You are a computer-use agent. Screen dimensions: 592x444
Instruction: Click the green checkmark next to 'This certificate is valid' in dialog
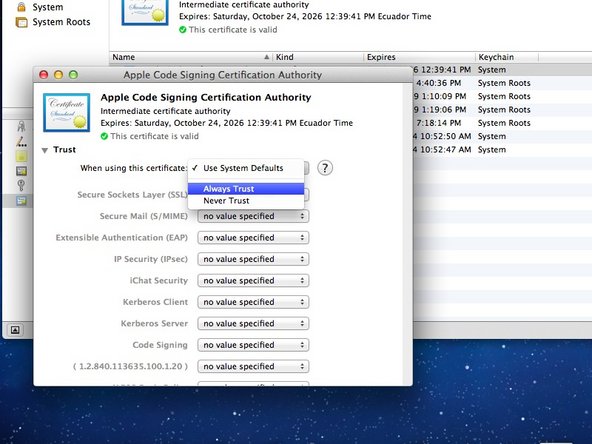[104, 136]
